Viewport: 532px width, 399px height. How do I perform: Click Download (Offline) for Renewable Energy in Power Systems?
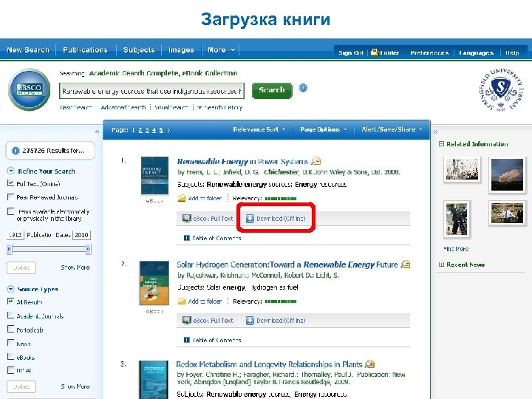[x=276, y=219]
